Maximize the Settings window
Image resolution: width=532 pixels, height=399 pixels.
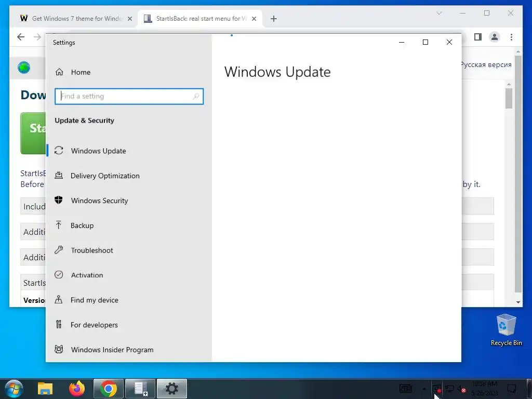point(425,42)
